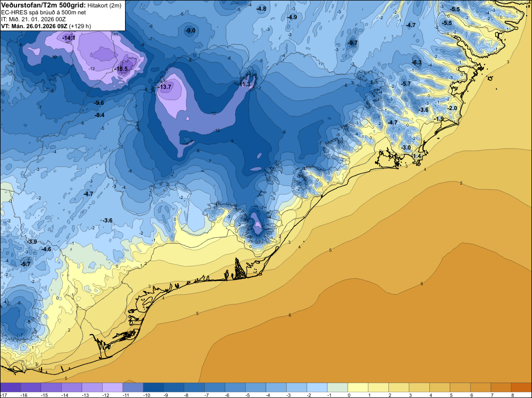Click the legend swatch between 4 and 5
This screenshot has width=532, height=398.
click(439, 387)
